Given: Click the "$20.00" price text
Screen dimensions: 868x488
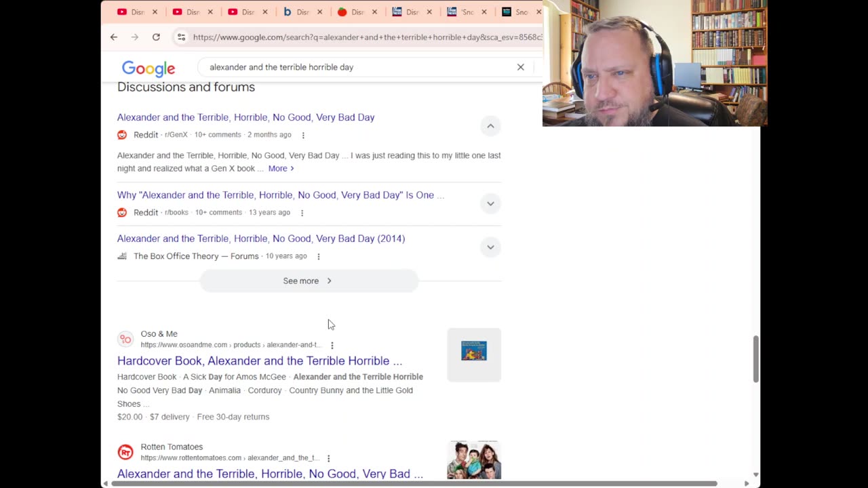Looking at the screenshot, I should [x=130, y=417].
